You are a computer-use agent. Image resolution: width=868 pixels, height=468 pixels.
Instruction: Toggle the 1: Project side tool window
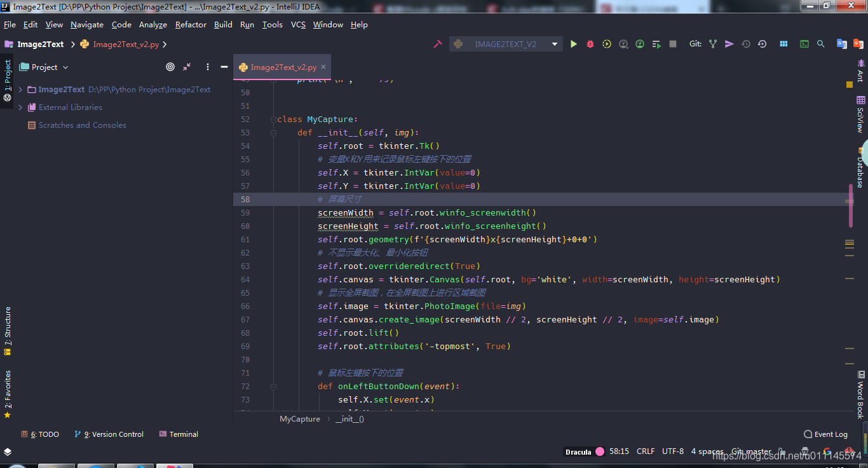(x=7, y=81)
